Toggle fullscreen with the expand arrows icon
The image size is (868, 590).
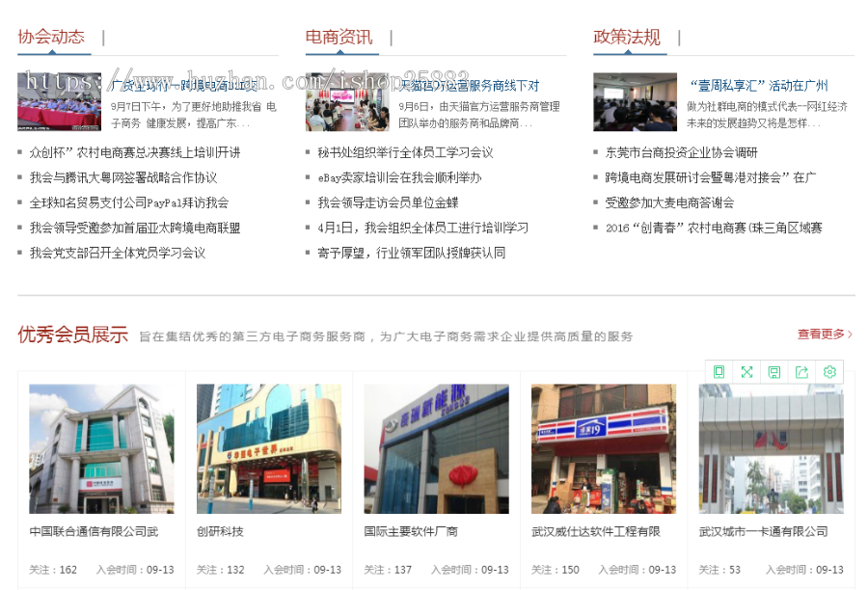pyautogui.click(x=746, y=371)
